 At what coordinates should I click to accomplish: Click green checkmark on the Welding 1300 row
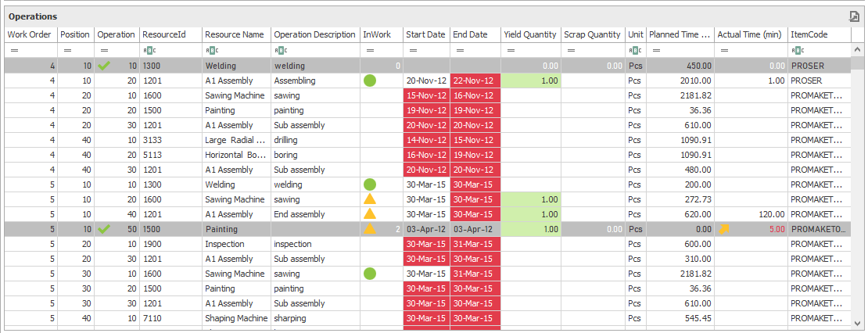pos(105,66)
